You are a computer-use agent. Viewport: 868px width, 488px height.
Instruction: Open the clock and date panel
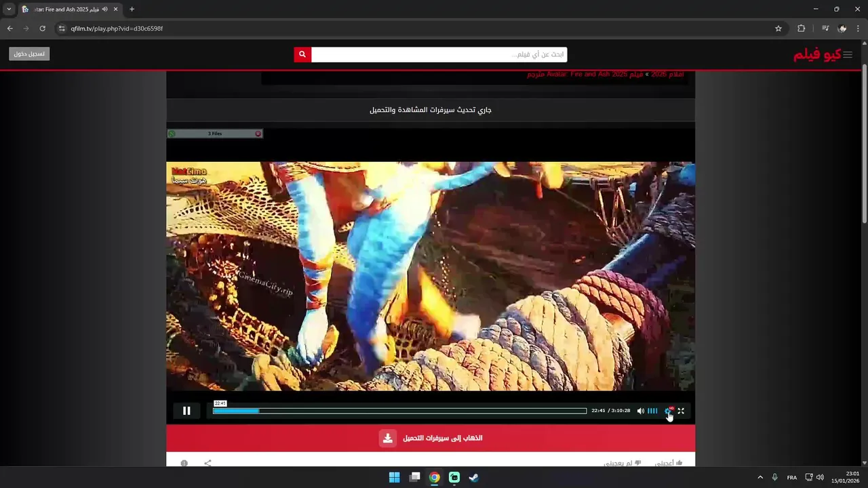point(846,477)
